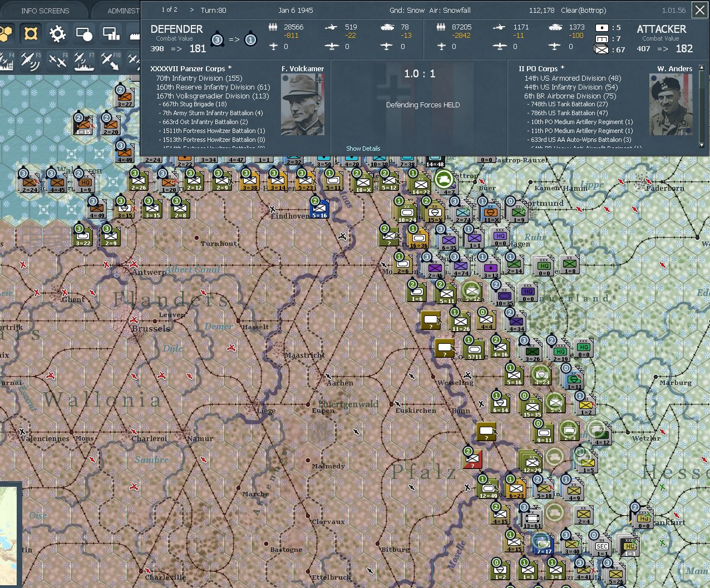Click '6th BR Airborne Division (75)' entry

pyautogui.click(x=570, y=96)
